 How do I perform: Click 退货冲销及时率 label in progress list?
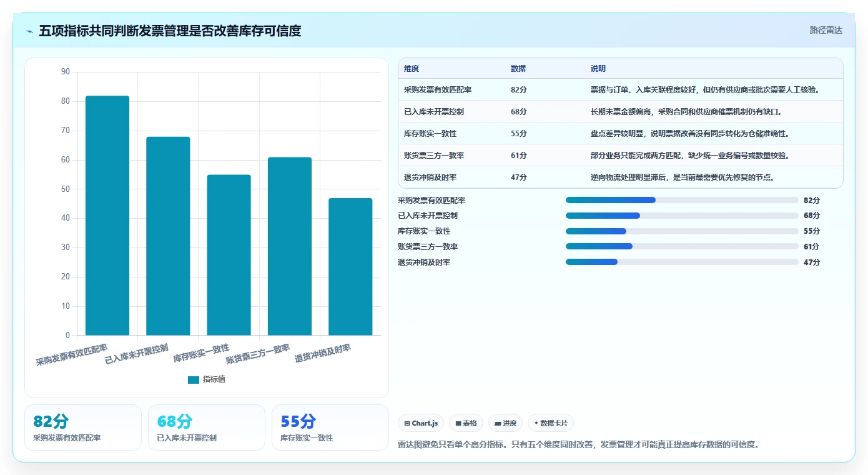(x=424, y=262)
